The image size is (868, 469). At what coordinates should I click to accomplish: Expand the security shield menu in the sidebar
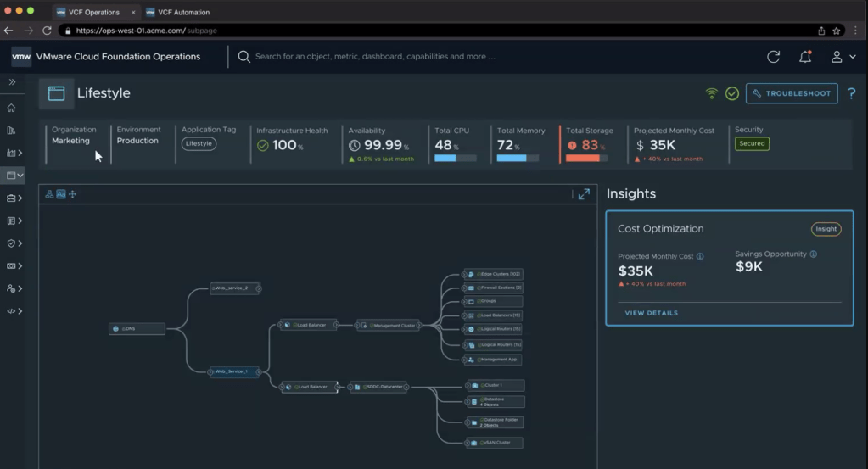click(x=14, y=243)
